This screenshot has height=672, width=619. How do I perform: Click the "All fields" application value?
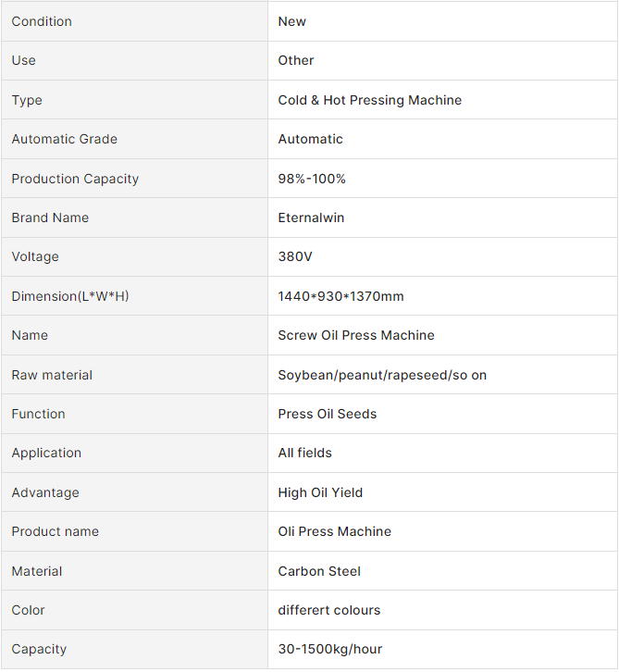(x=304, y=453)
